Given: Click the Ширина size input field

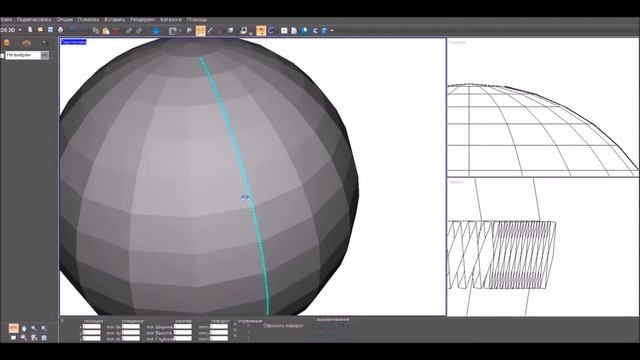Looking at the screenshot, I should tap(183, 327).
